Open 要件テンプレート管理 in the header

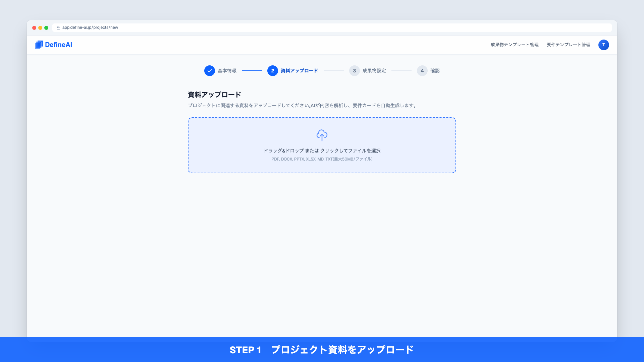point(568,45)
